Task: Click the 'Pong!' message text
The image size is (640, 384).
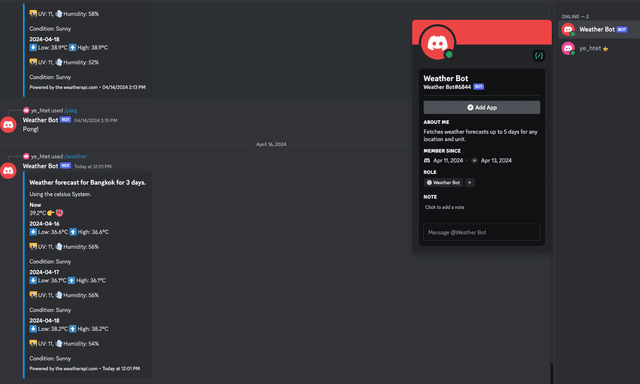Action: point(31,129)
